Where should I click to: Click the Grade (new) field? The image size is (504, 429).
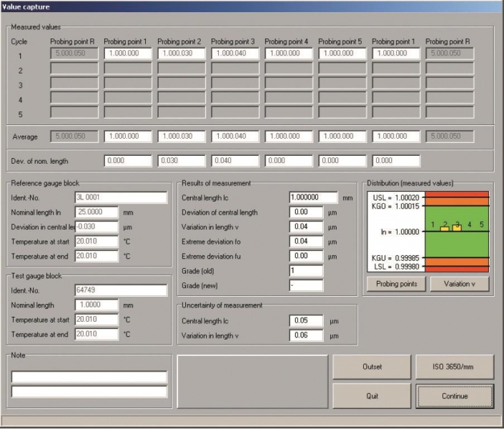306,285
